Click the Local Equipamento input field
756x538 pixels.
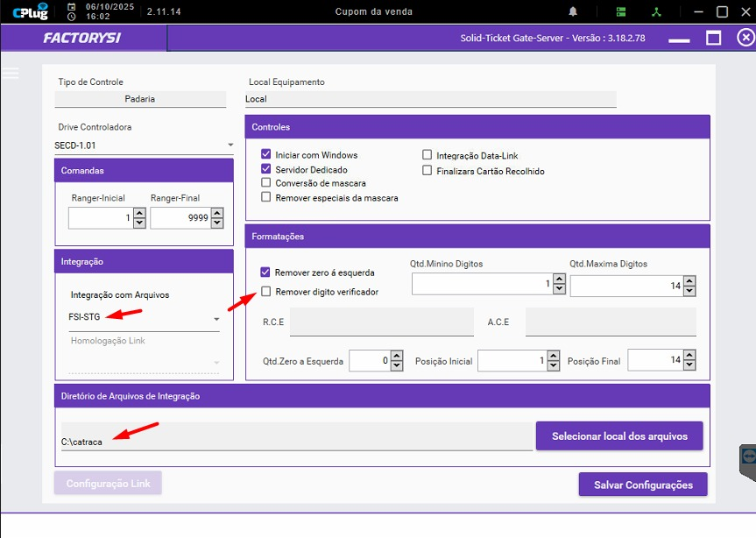pyautogui.click(x=431, y=99)
